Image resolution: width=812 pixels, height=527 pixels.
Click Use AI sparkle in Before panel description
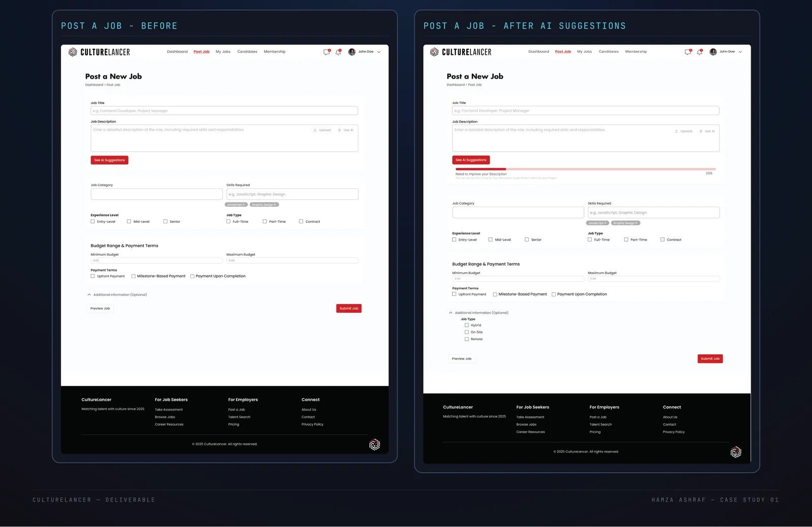[340, 130]
